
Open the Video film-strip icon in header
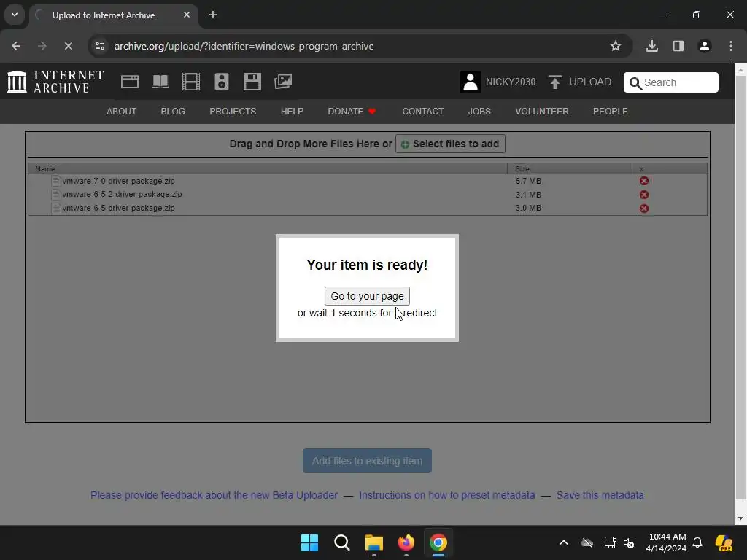pos(191,82)
